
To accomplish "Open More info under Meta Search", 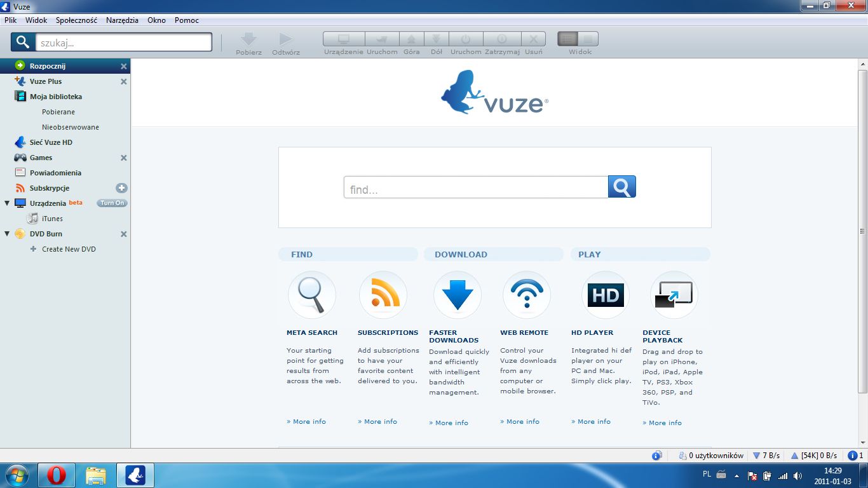I will coord(306,421).
